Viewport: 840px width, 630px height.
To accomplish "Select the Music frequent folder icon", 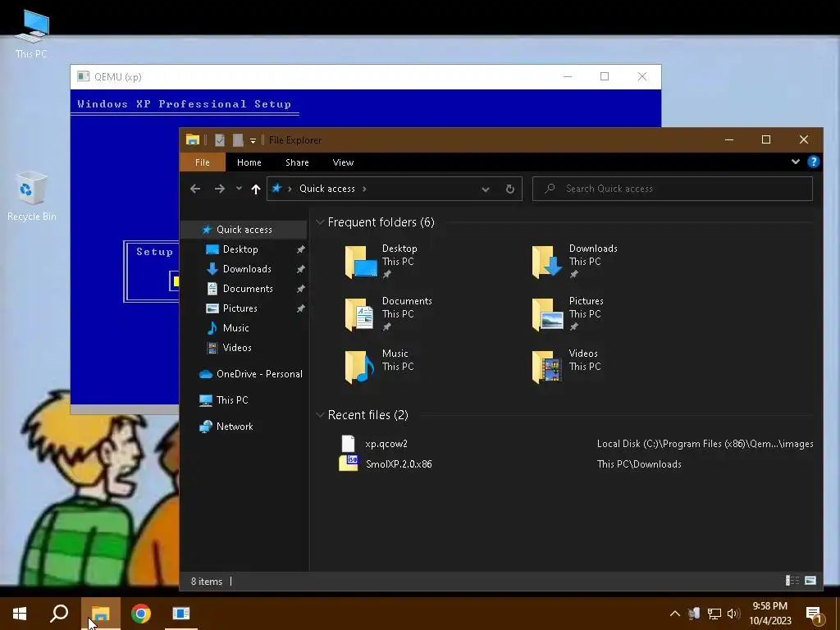I will (x=359, y=367).
